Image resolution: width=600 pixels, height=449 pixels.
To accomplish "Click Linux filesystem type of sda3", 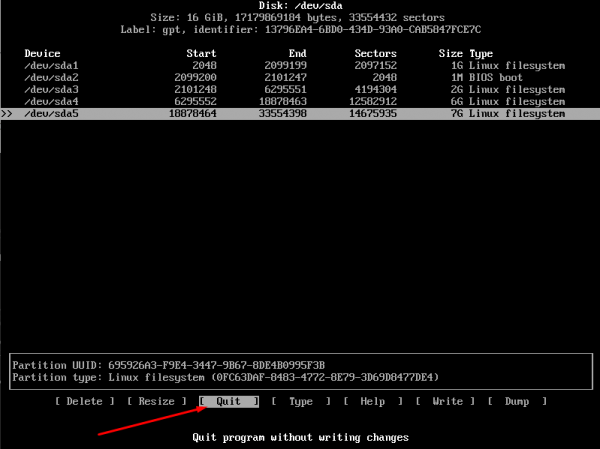I will 517,90.
